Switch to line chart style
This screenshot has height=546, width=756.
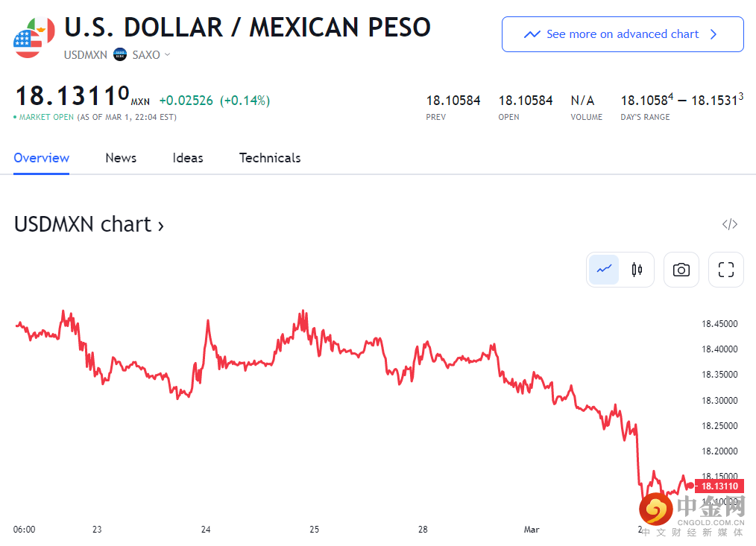604,270
